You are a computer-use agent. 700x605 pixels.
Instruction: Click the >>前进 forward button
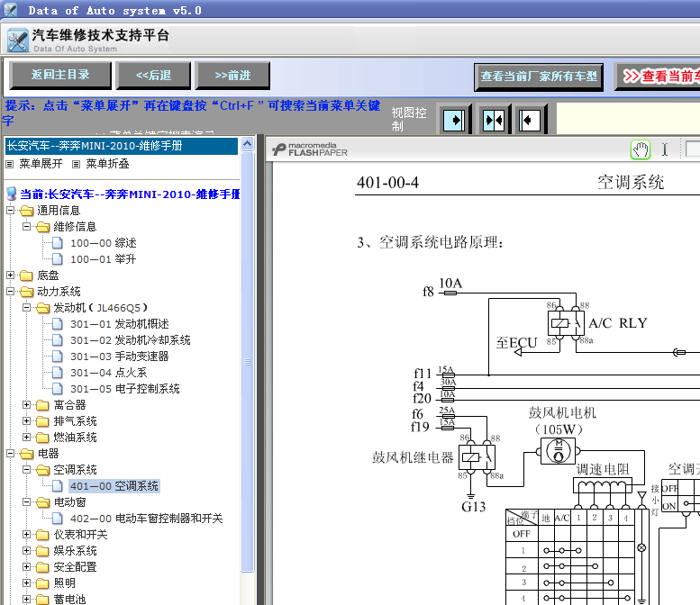232,75
